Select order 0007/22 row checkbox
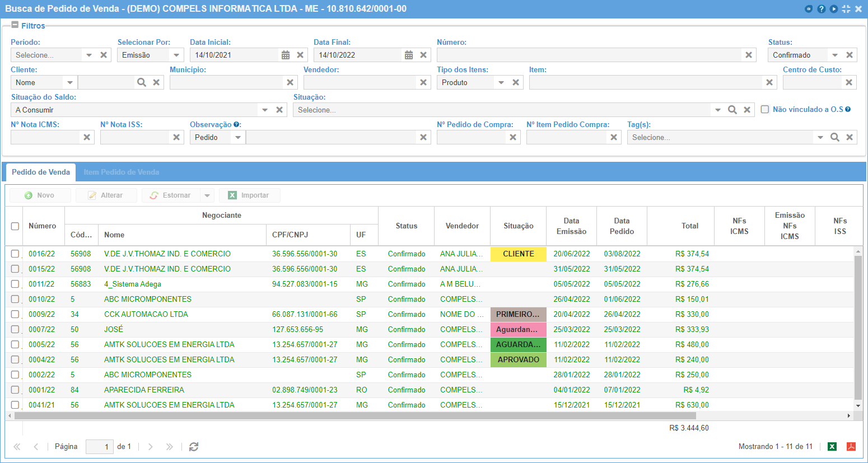Viewport: 868px width, 463px height. [x=15, y=329]
